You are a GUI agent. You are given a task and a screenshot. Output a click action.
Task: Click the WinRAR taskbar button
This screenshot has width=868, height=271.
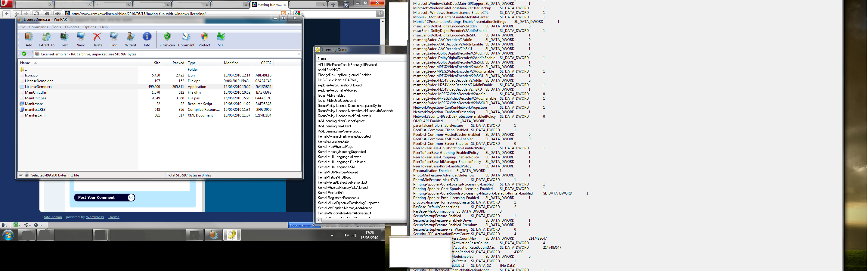(213, 235)
